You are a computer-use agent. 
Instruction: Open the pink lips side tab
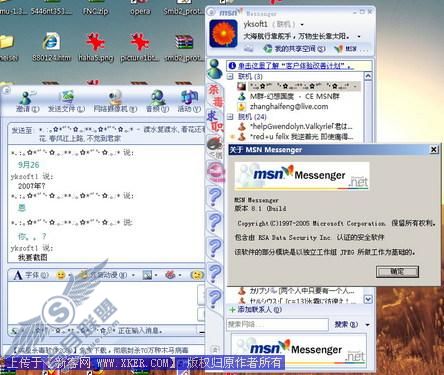(216, 172)
